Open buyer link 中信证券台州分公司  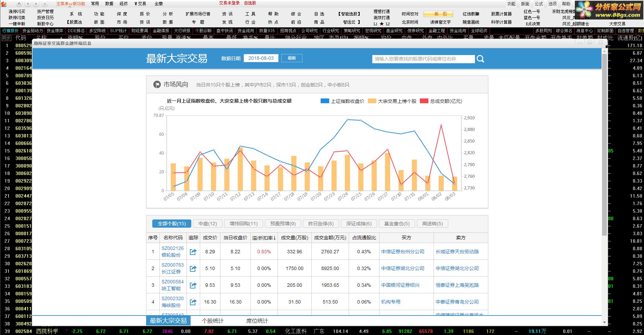point(403,252)
